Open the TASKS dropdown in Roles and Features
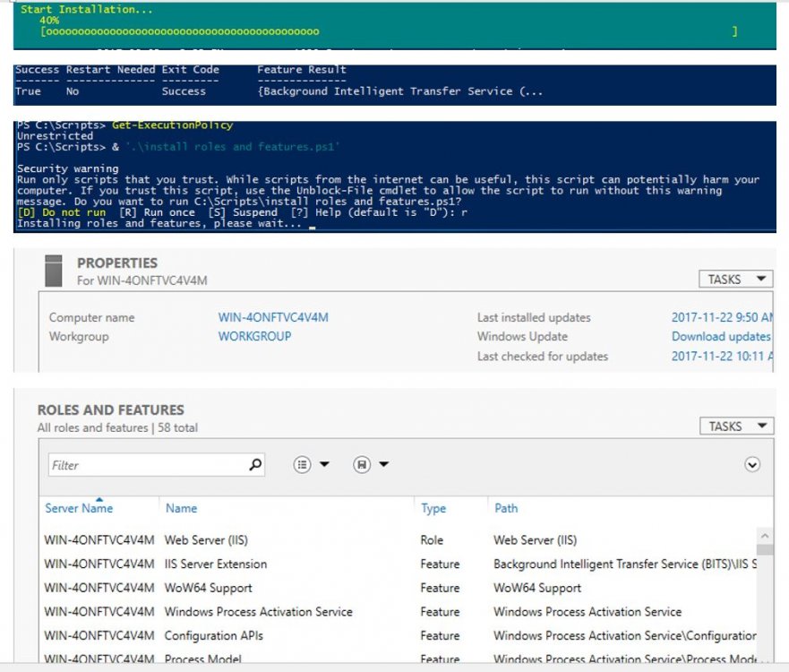This screenshot has width=789, height=672. click(737, 426)
